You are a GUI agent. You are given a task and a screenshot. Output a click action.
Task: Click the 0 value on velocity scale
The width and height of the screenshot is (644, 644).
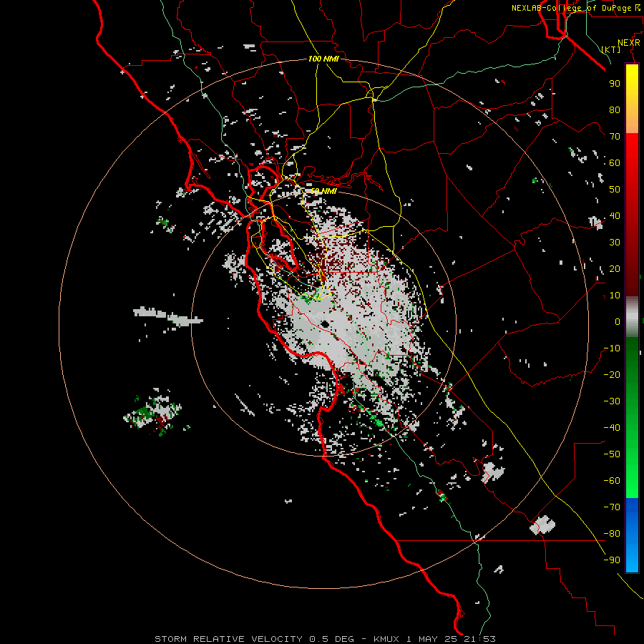(618, 322)
